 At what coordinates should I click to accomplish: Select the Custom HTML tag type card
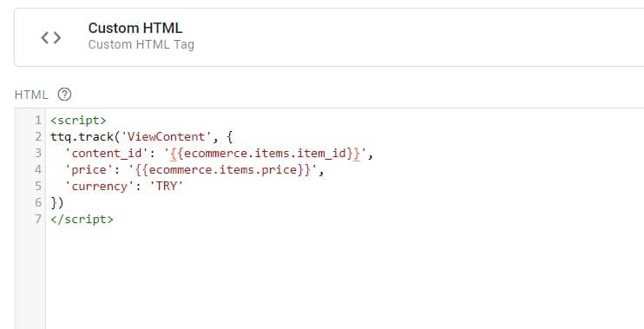[x=329, y=37]
